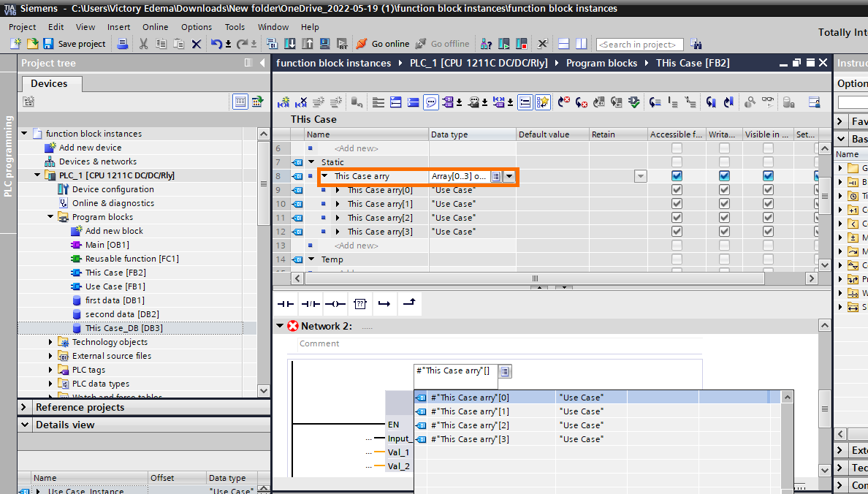Switch to the Devices tab in Project tree
This screenshot has height=494, width=868.
tap(51, 83)
